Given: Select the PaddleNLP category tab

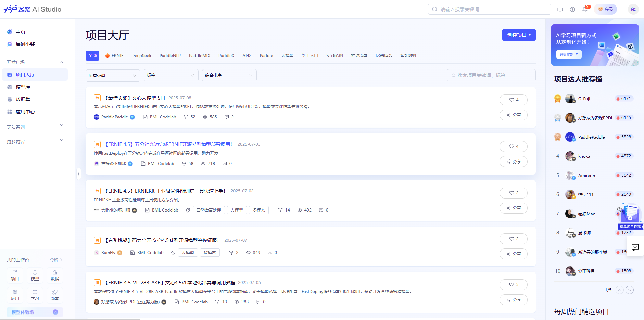Looking at the screenshot, I should point(170,56).
